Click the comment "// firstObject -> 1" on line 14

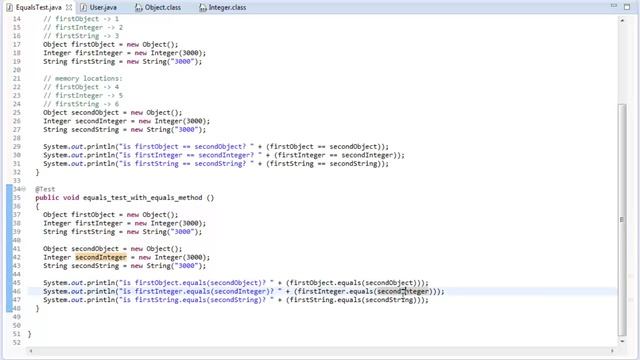(x=81, y=19)
